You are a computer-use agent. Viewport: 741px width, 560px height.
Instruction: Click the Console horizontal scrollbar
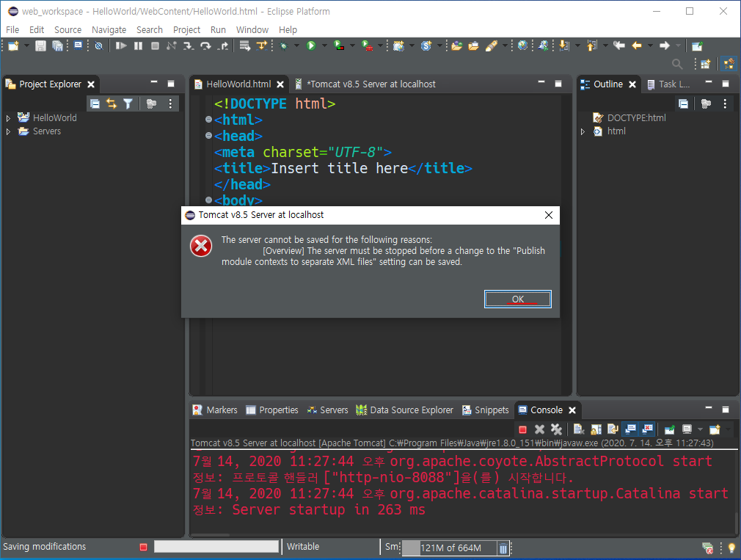[211, 536]
